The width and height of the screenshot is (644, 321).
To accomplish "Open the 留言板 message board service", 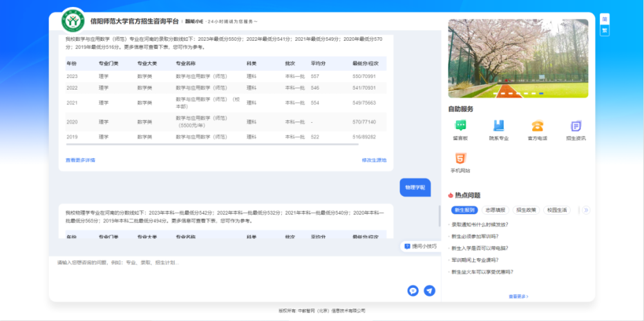I will click(x=460, y=130).
